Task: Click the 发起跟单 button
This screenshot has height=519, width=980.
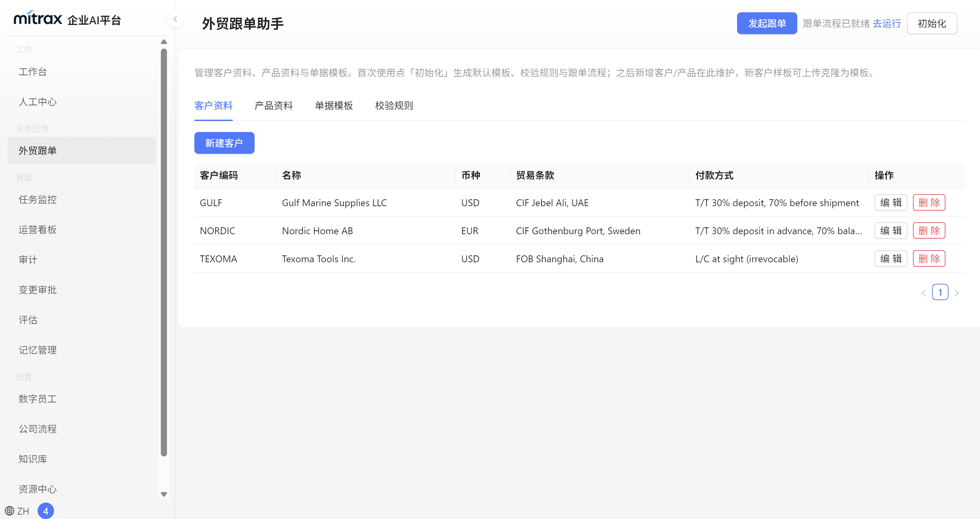Action: point(766,24)
